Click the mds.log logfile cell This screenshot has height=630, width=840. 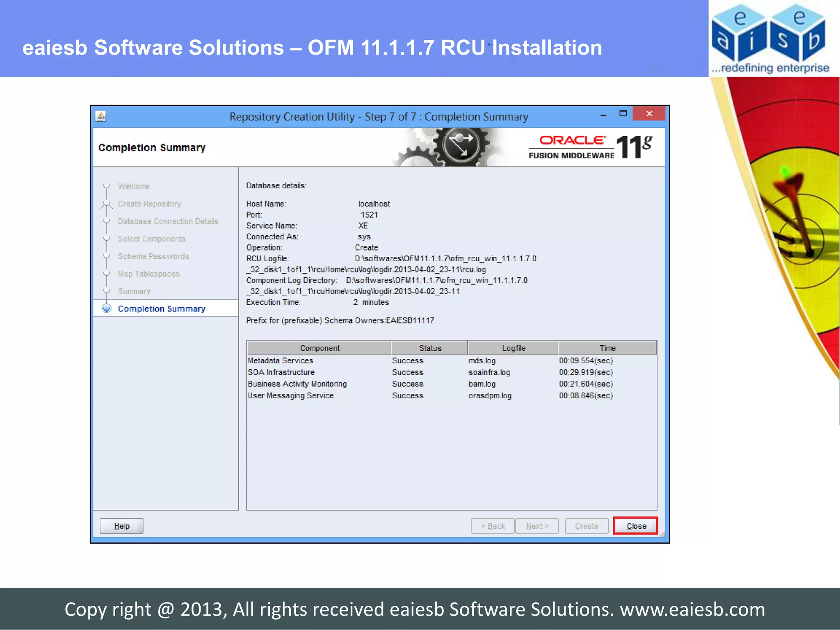click(x=482, y=361)
